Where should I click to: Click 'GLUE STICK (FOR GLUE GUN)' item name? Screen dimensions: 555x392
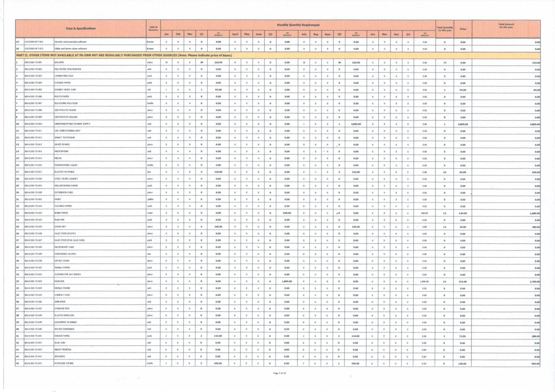coord(69,240)
